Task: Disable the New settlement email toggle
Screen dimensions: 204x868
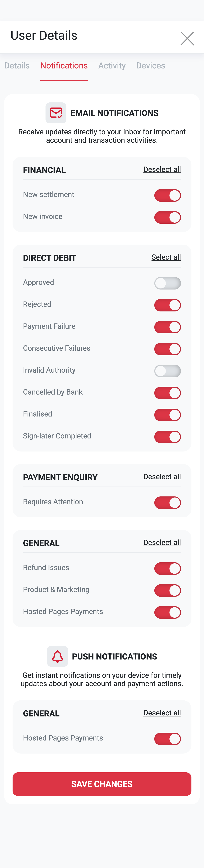Action: [x=168, y=195]
